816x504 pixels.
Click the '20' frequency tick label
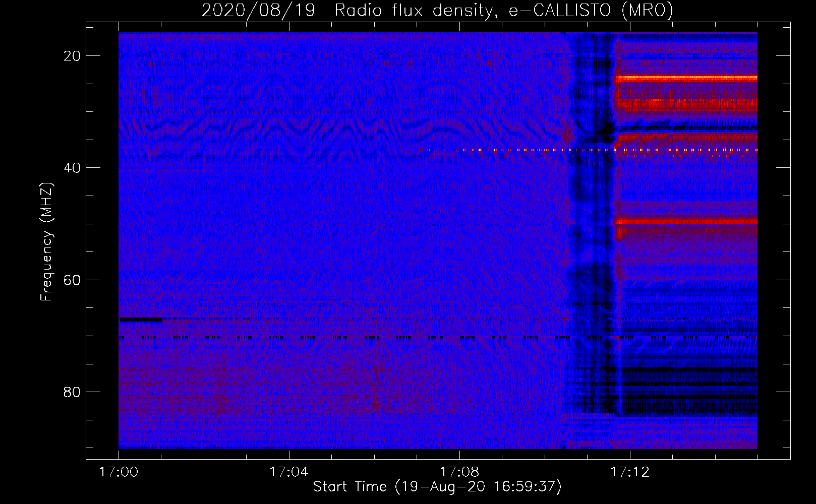(73, 56)
